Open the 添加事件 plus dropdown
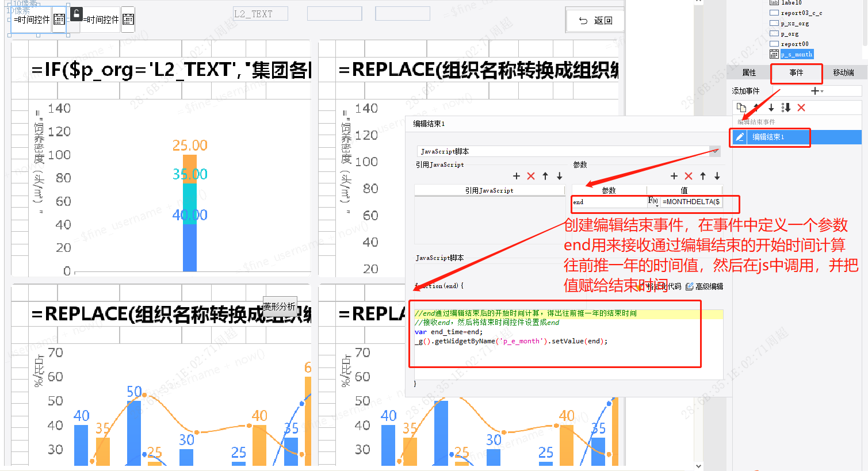Viewport: 868px width, 471px height. [x=817, y=91]
